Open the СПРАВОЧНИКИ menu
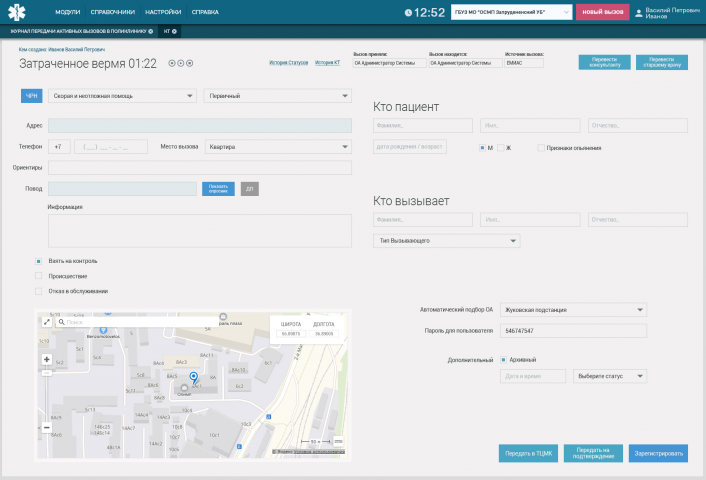This screenshot has height=480, width=706. [113, 12]
